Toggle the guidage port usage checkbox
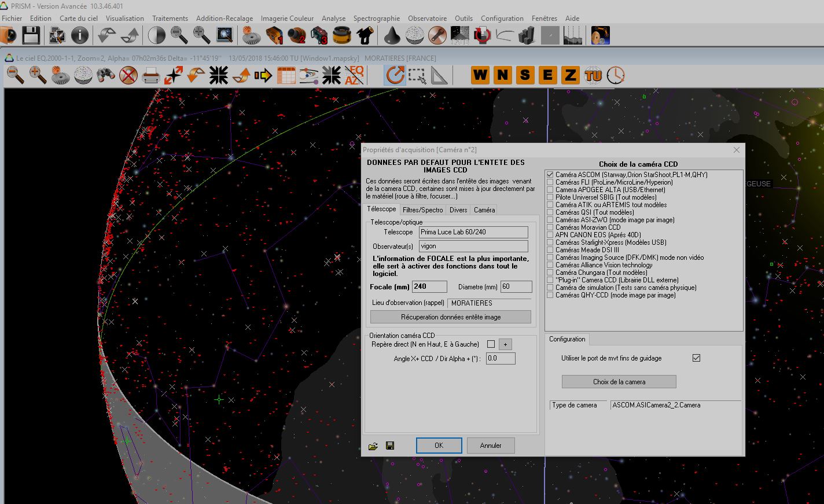Screen dimensions: 824x504 696,358
